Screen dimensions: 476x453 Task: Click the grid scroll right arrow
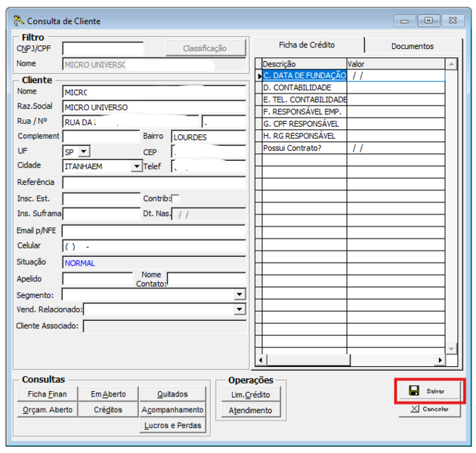pos(440,360)
